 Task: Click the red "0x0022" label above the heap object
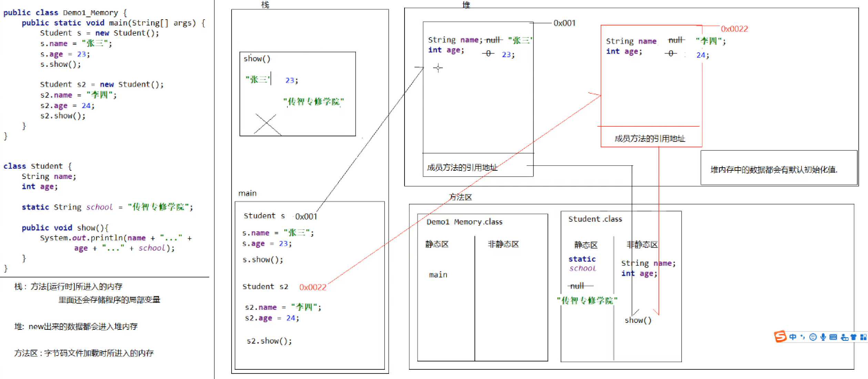[x=734, y=29]
